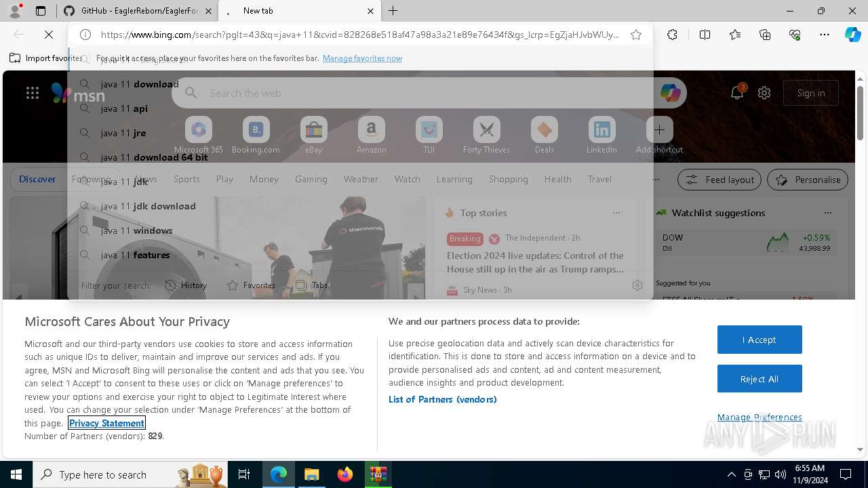Image resolution: width=868 pixels, height=488 pixels.
Task: Open browser essentials heart icon
Action: [795, 35]
